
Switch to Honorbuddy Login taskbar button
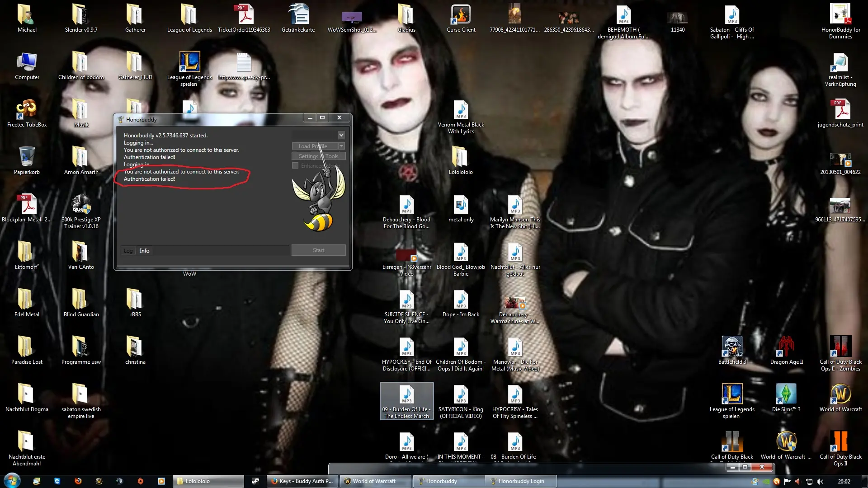click(520, 481)
